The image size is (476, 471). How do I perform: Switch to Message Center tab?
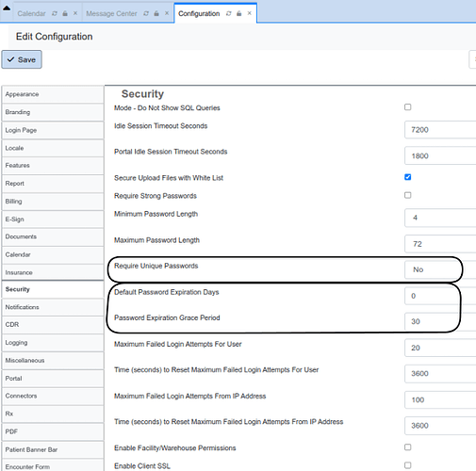111,13
